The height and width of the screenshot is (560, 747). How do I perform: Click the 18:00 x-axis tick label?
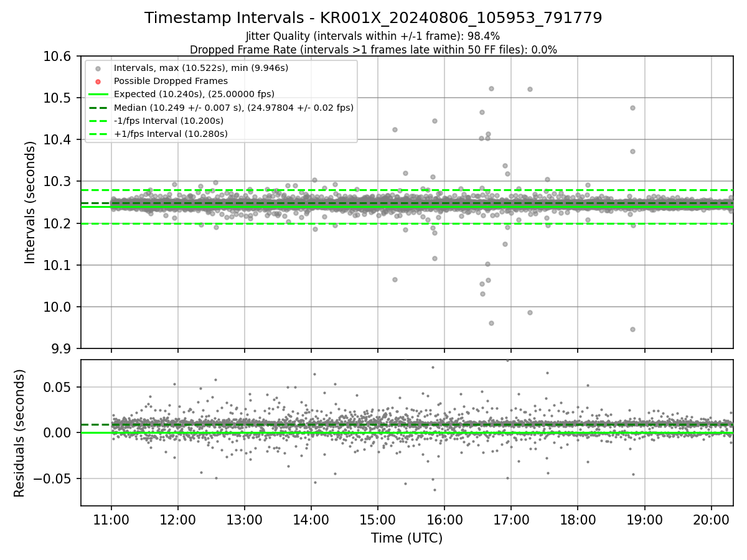578,519
